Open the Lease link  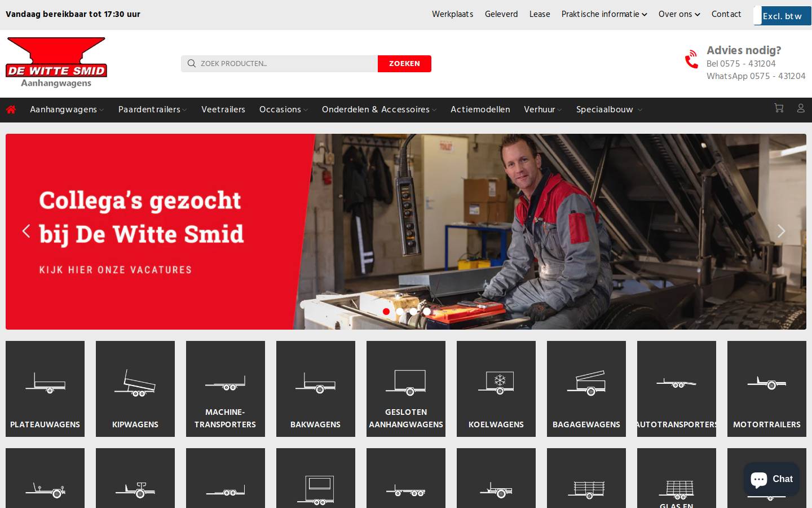pos(540,14)
